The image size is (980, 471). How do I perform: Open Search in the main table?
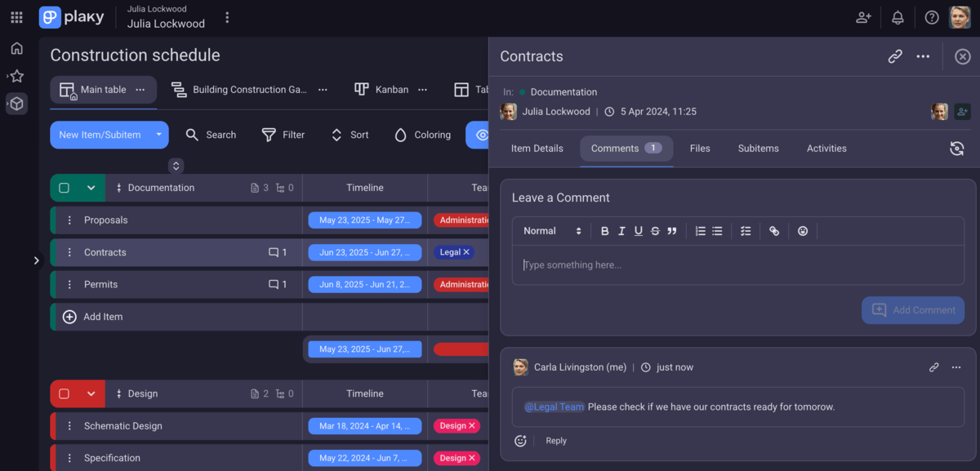click(x=211, y=135)
